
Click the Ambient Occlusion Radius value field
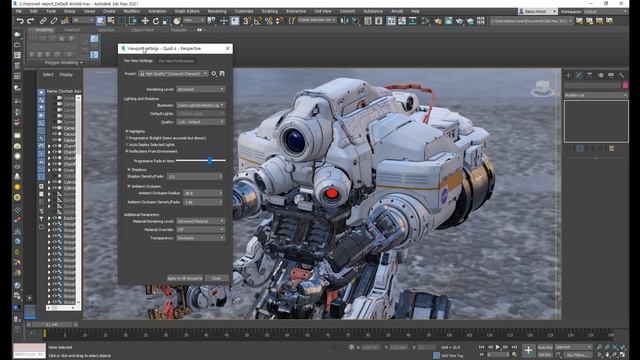pyautogui.click(x=203, y=193)
